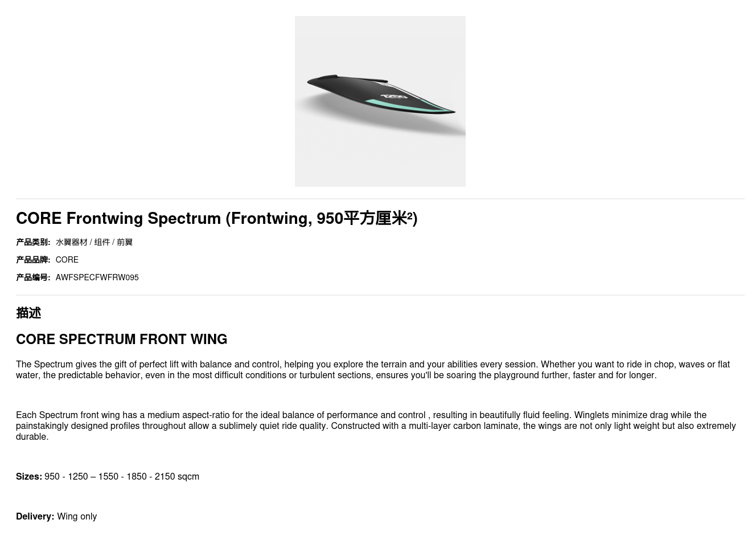Open the 前翼 category
Screen dimensions: 756x548
pyautogui.click(x=125, y=242)
